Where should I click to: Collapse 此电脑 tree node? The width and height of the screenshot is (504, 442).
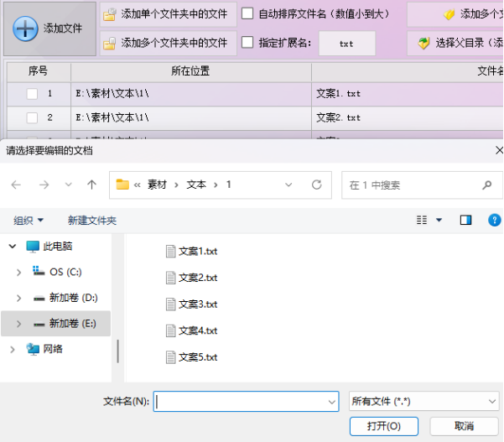pos(13,247)
